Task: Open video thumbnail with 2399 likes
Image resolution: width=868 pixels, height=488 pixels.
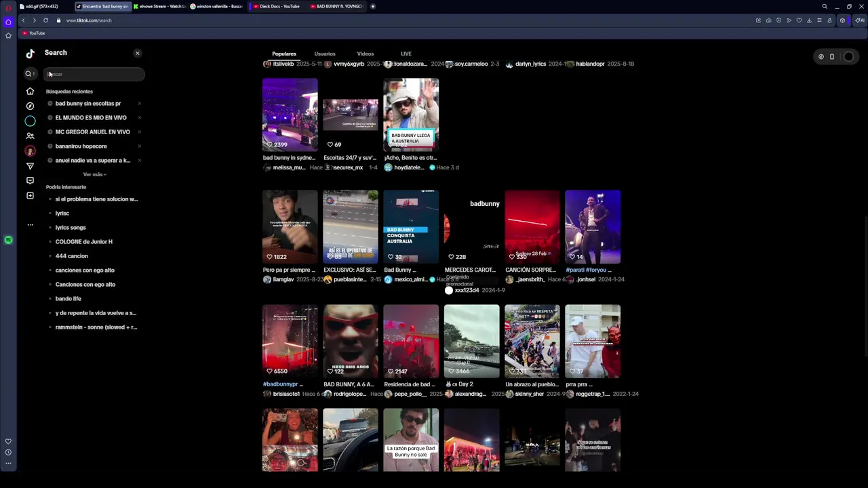Action: click(290, 115)
